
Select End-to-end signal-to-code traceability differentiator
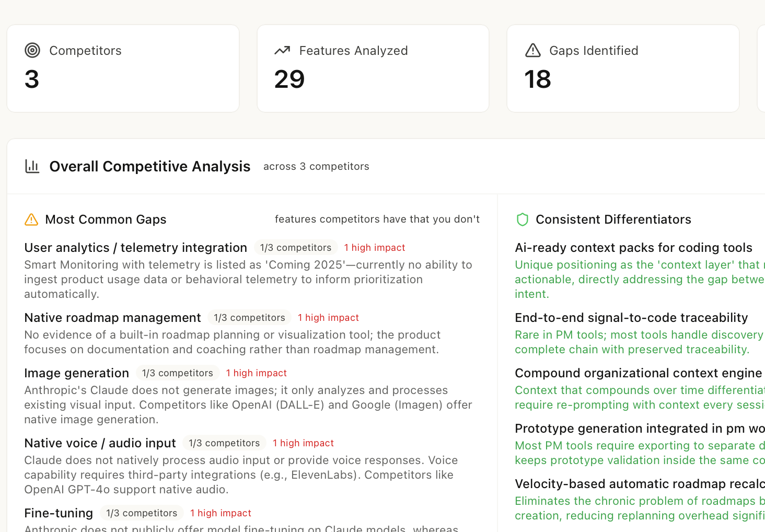[631, 317]
